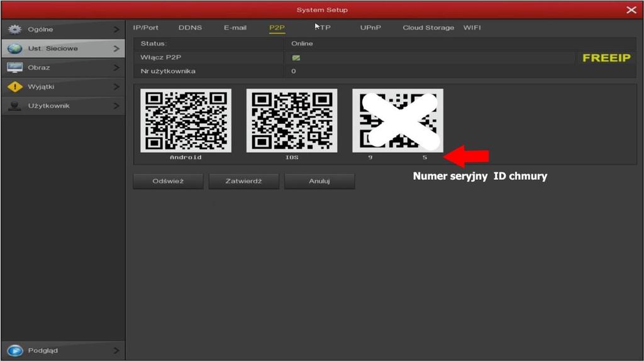Expand the Użytkownik section arrow
Image resolution: width=644 pixels, height=361 pixels.
(116, 106)
